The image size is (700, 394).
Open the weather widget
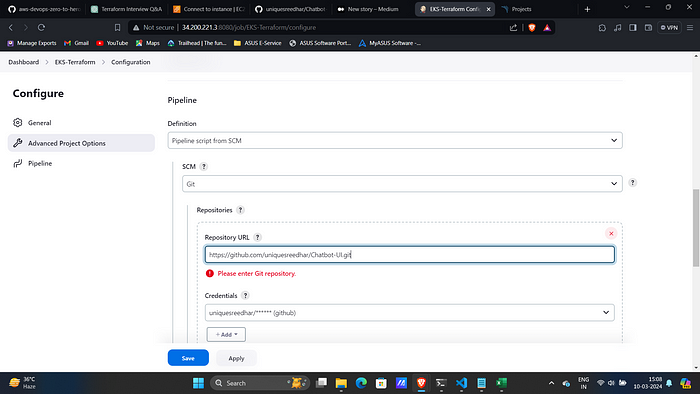click(x=22, y=383)
